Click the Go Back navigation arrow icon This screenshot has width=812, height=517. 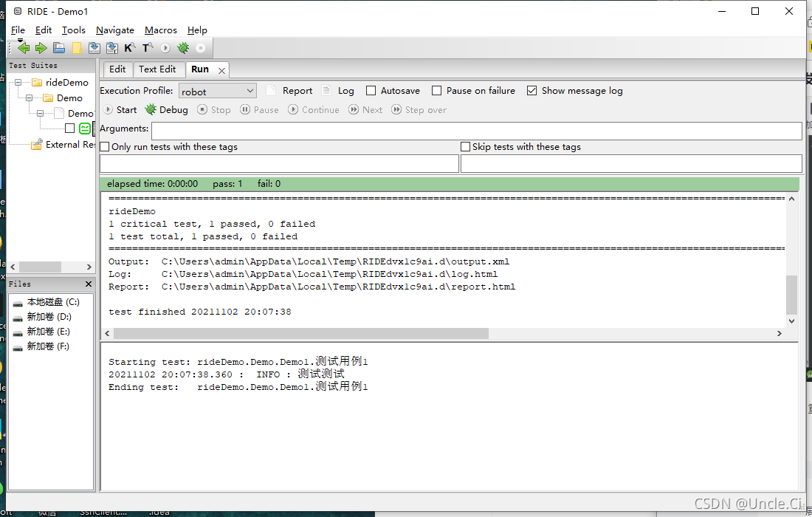[x=23, y=47]
